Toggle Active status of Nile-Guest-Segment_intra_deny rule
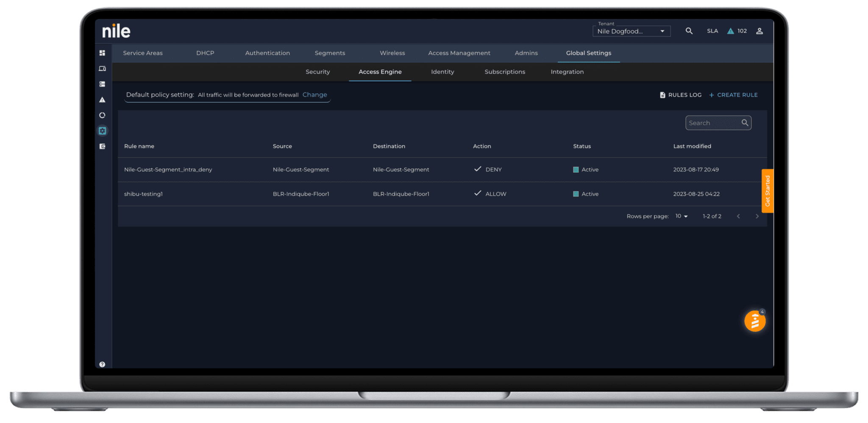The width and height of the screenshot is (868, 423). (x=575, y=169)
